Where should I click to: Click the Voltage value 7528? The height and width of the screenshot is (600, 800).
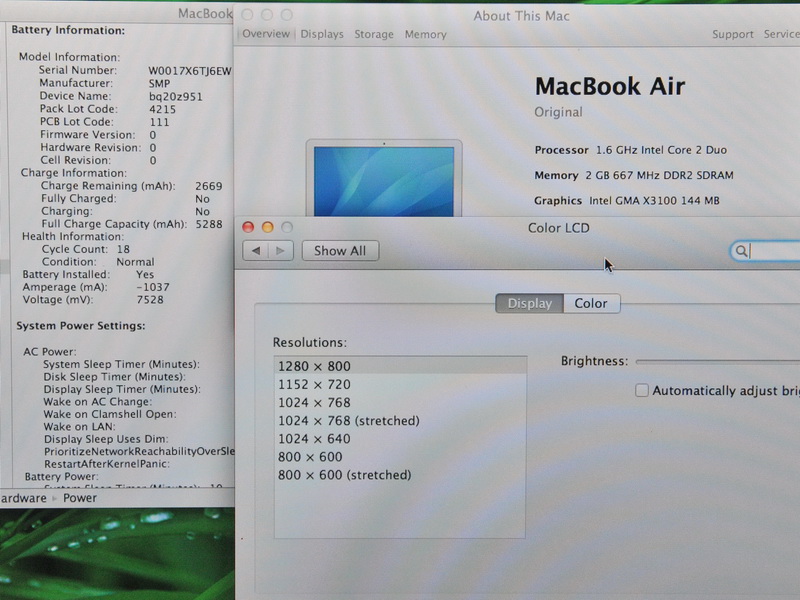tap(150, 299)
